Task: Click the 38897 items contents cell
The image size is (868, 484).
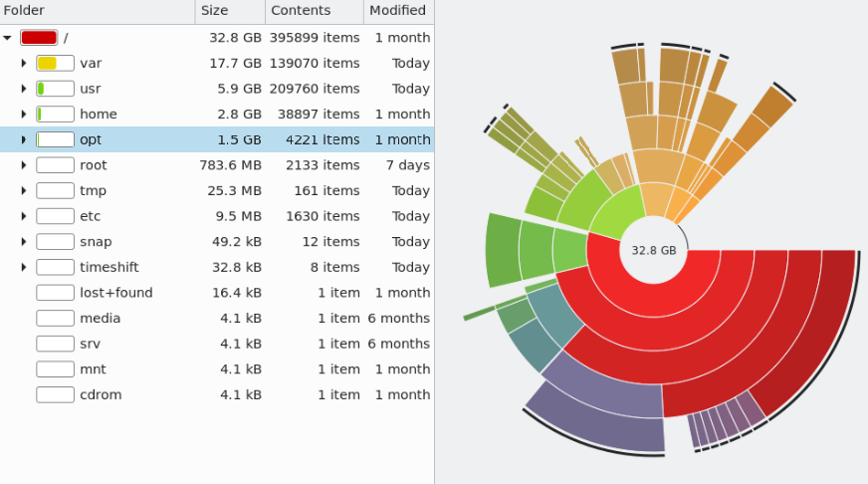Action: click(x=319, y=115)
